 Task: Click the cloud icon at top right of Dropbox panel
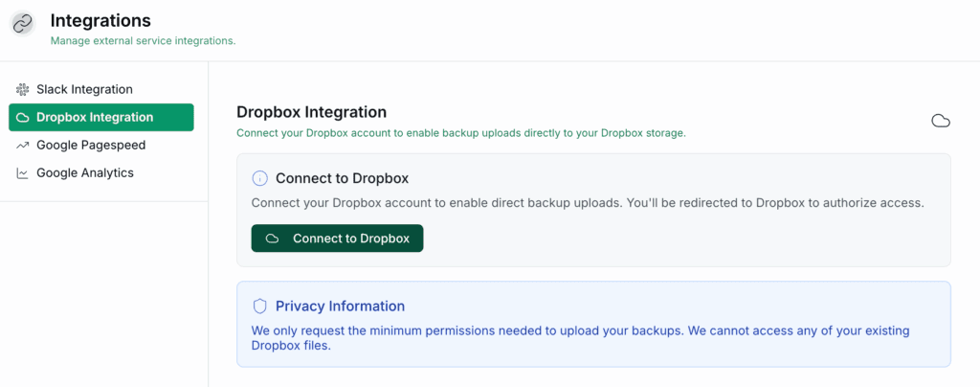coord(941,121)
